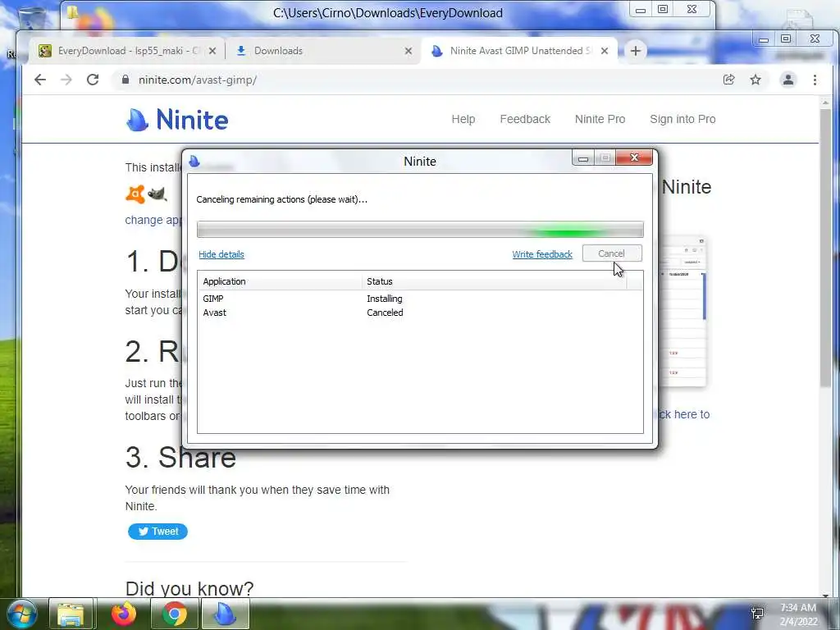Click the Application column header
Screen dimensions: 840x630
tap(280, 281)
